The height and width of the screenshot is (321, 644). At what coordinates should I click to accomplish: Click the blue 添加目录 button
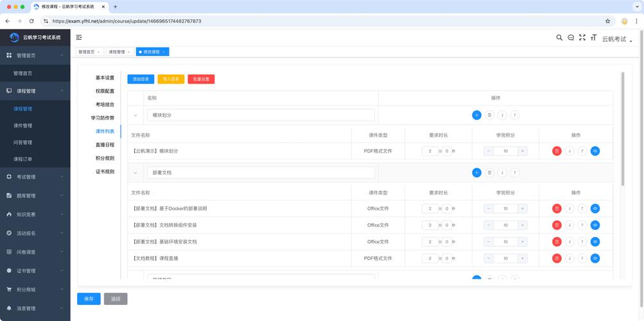[141, 79]
